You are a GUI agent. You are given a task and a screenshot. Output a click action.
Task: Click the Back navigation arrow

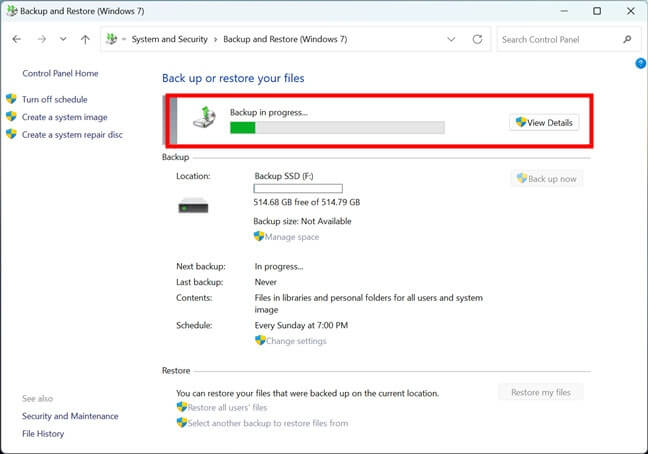(17, 39)
